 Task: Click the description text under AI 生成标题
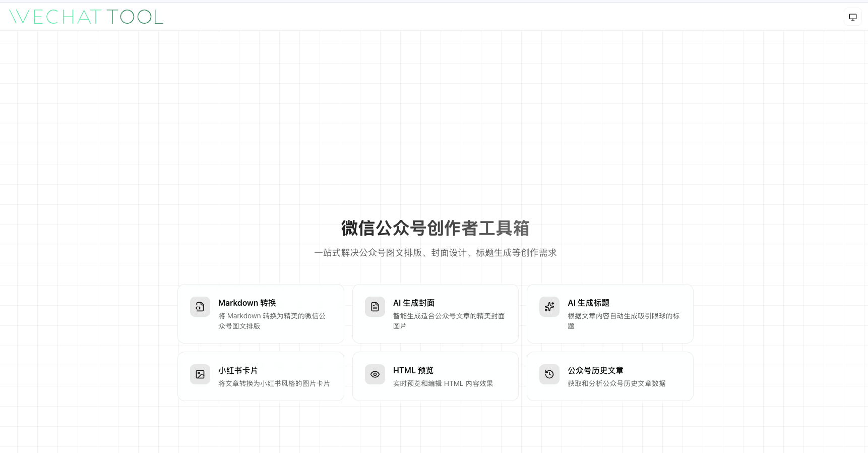[624, 321]
